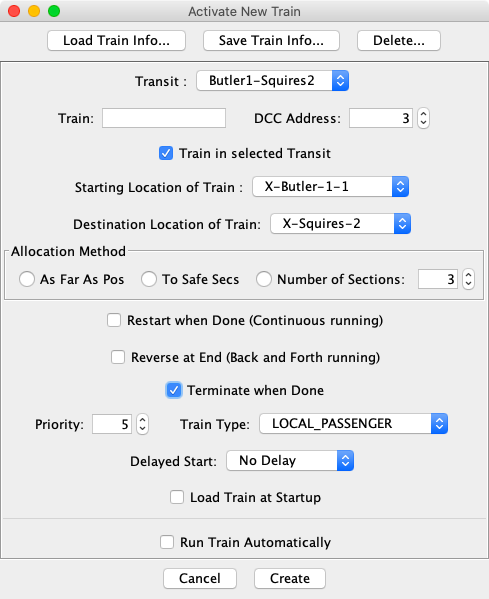This screenshot has width=489, height=599.
Task: Enable Run Train Automatically checkbox
Action: point(167,542)
